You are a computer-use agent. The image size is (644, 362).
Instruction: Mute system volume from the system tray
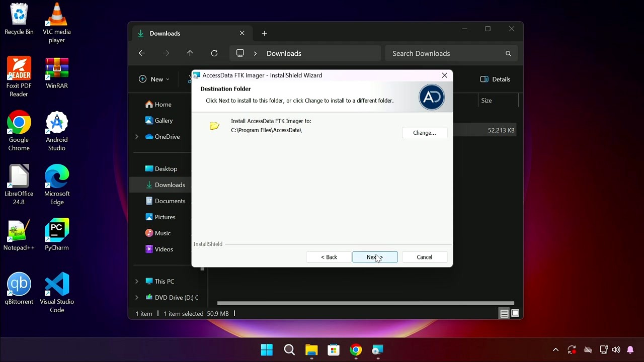tap(616, 349)
